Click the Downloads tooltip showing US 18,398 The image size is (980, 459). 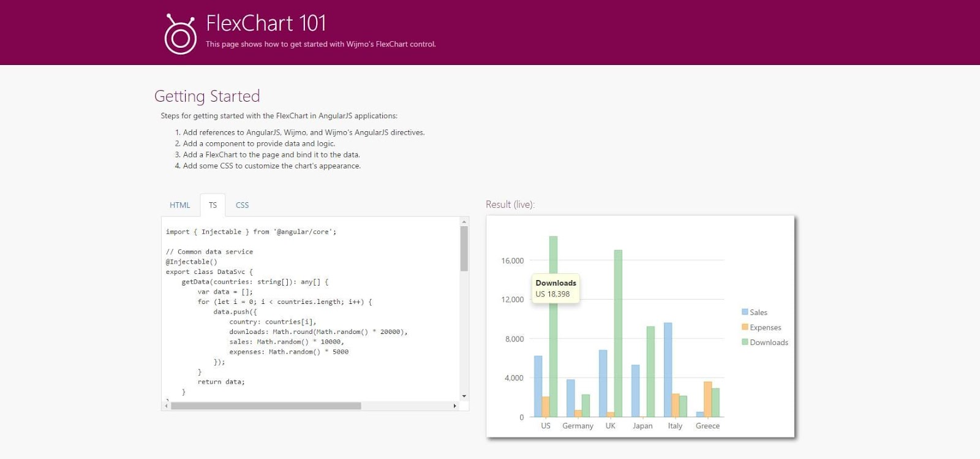pos(556,289)
